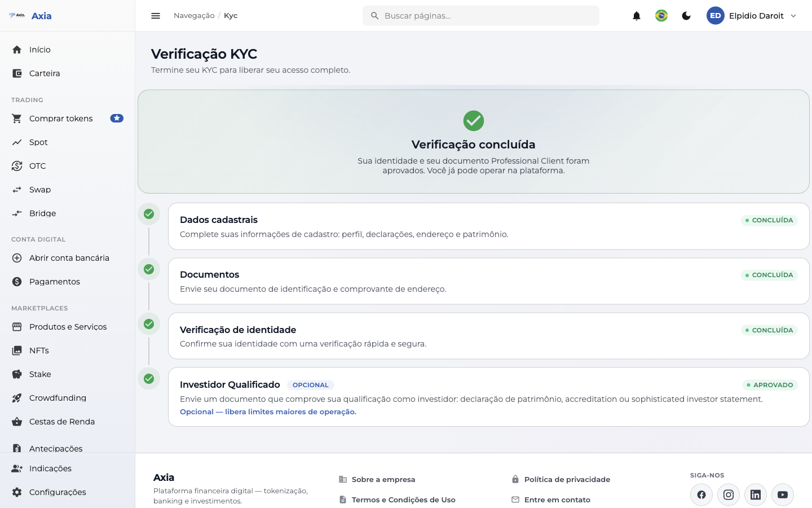Open the notifications bell

coord(637,16)
